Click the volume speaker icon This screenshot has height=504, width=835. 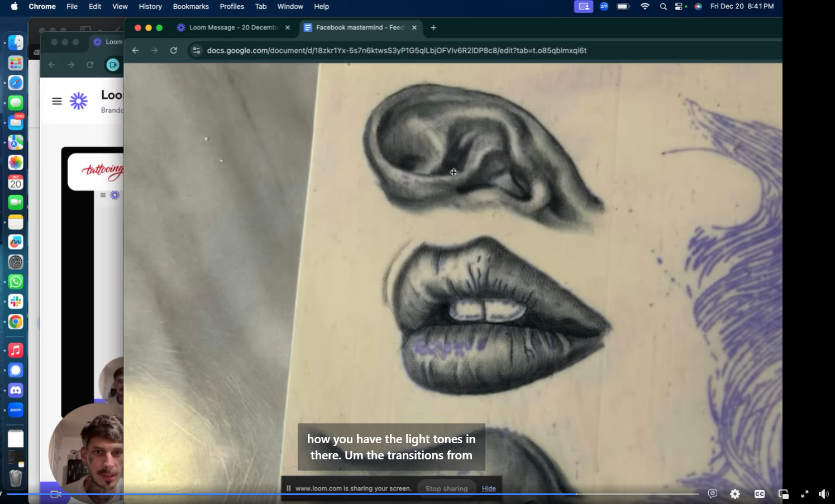824,494
